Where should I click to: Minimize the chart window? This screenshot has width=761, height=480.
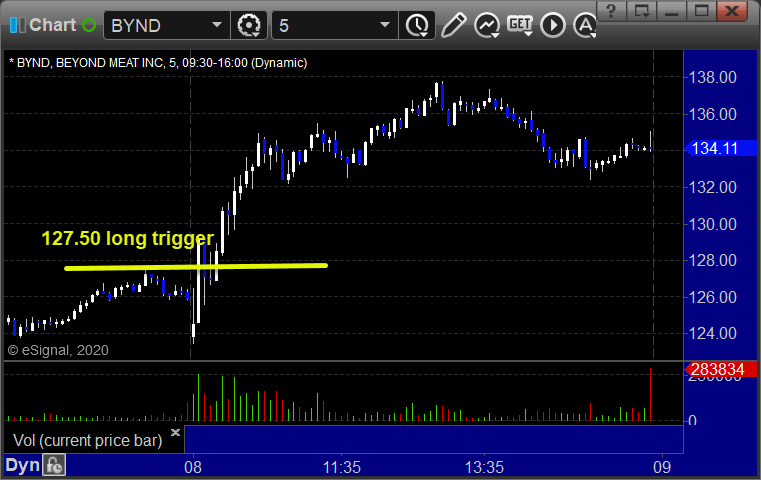[672, 11]
